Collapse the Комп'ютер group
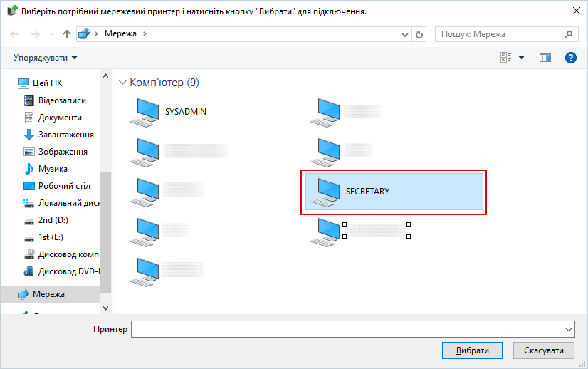The height and width of the screenshot is (369, 588). (x=122, y=83)
